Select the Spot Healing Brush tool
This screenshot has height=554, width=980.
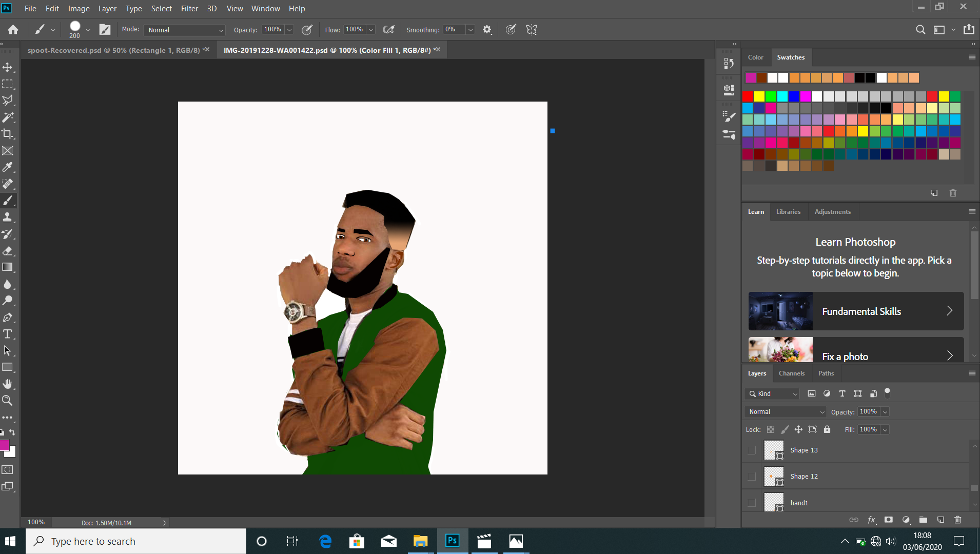8,184
